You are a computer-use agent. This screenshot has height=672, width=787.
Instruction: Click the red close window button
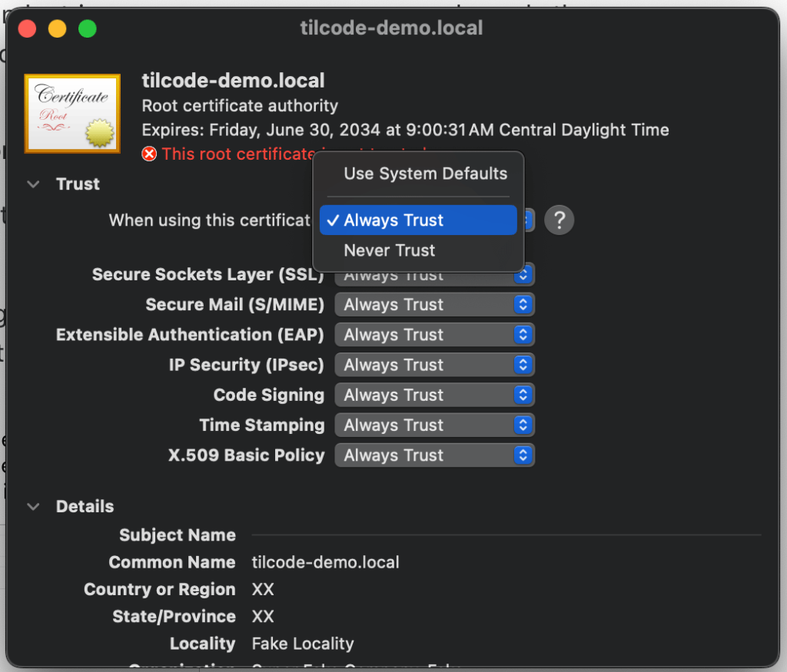tap(28, 29)
